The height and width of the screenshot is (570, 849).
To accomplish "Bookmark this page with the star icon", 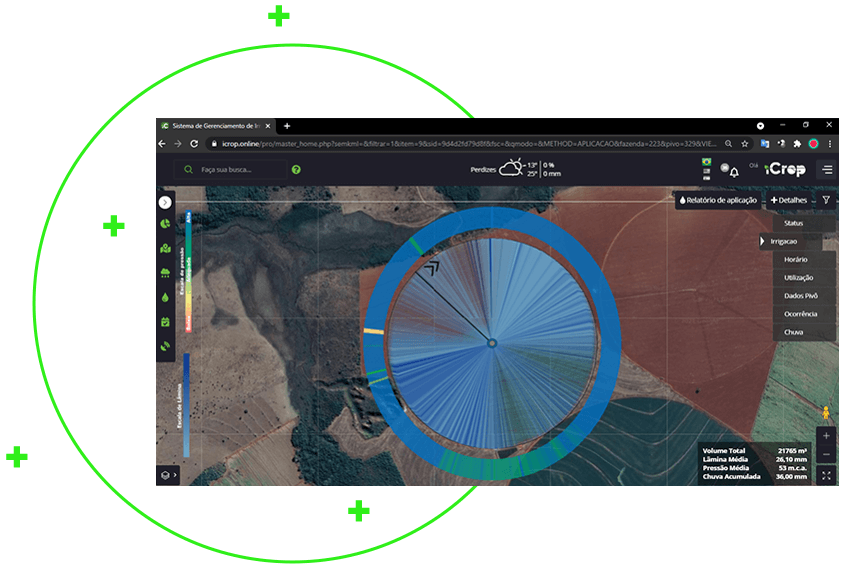I will (745, 144).
